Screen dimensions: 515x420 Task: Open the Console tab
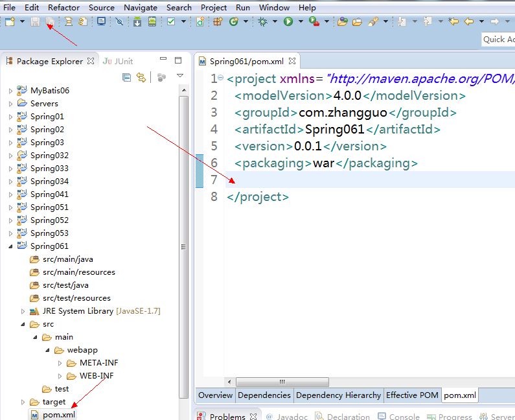click(x=399, y=416)
